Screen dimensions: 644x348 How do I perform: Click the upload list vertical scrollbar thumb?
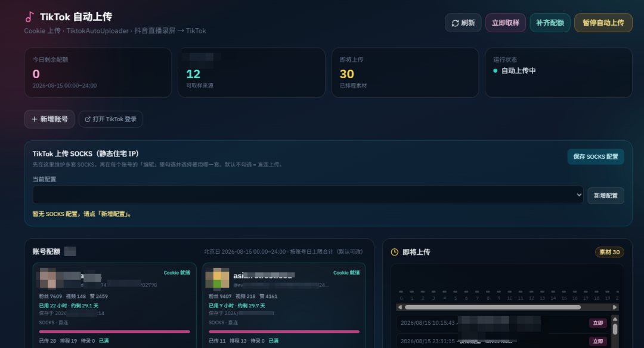pyautogui.click(x=615, y=329)
